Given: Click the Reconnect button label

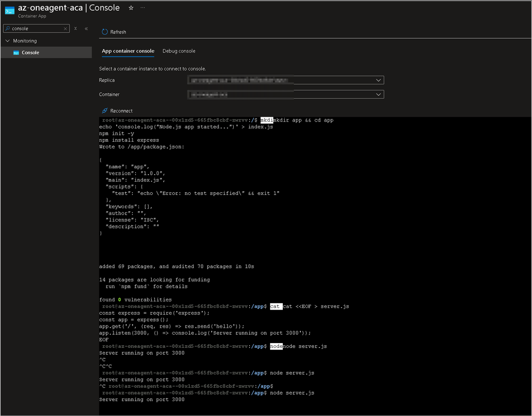Looking at the screenshot, I should pos(121,111).
